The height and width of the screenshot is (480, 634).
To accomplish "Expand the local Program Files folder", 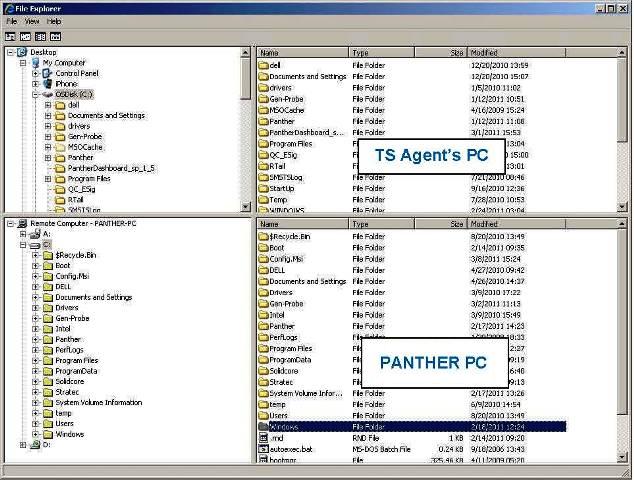I will point(48,178).
